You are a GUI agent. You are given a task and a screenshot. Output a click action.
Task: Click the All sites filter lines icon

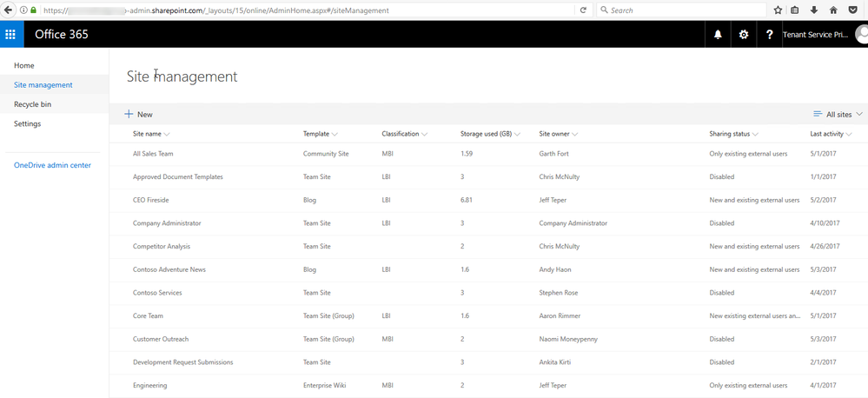(817, 114)
